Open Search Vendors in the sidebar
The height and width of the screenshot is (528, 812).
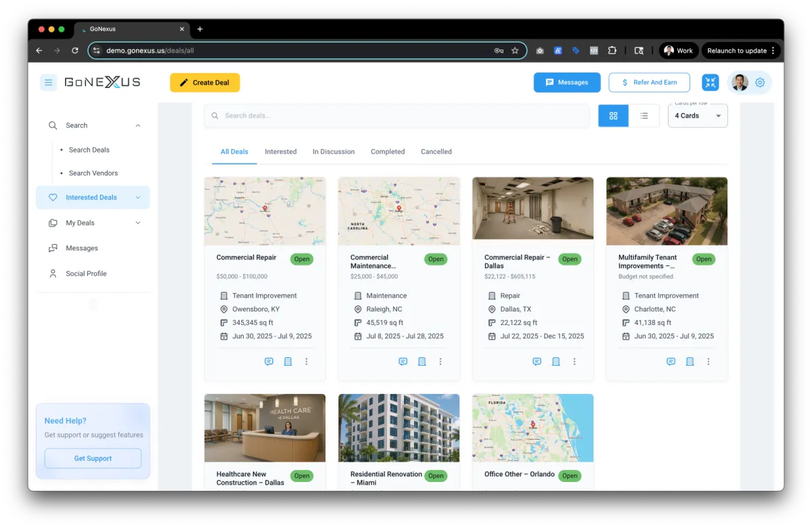point(93,173)
